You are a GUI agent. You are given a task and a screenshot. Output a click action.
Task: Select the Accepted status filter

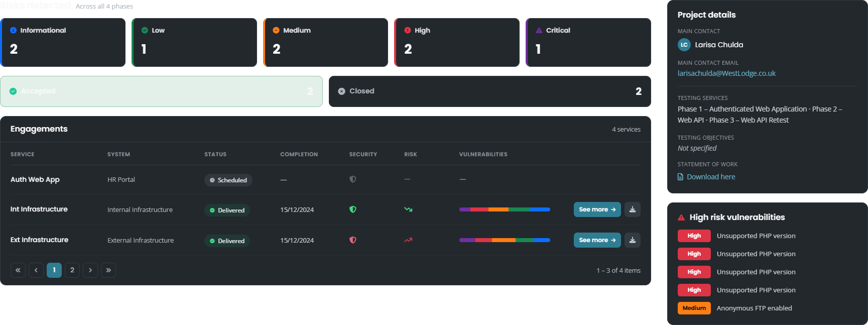tap(161, 91)
